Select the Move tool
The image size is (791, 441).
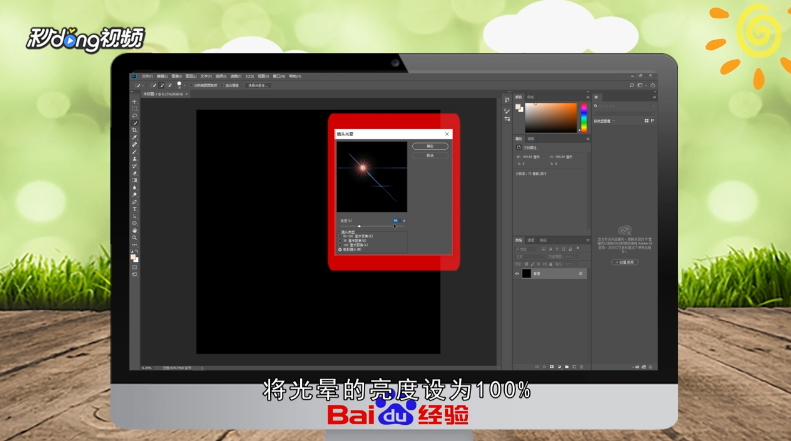135,101
